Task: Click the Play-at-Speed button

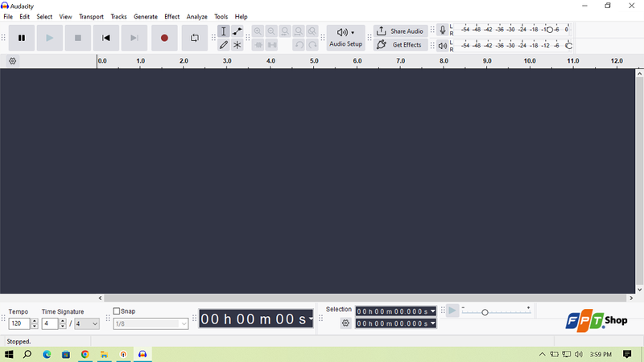Action: pos(452,311)
